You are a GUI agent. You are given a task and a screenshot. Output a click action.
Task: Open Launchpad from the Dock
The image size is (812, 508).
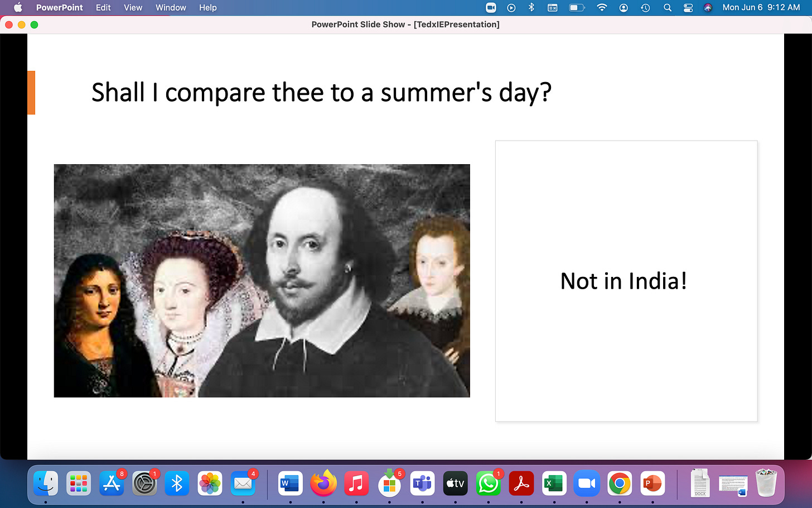(x=79, y=483)
